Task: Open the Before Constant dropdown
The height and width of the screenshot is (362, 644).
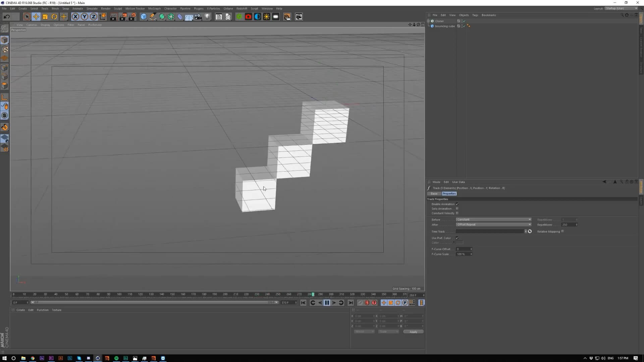Action: click(x=493, y=220)
